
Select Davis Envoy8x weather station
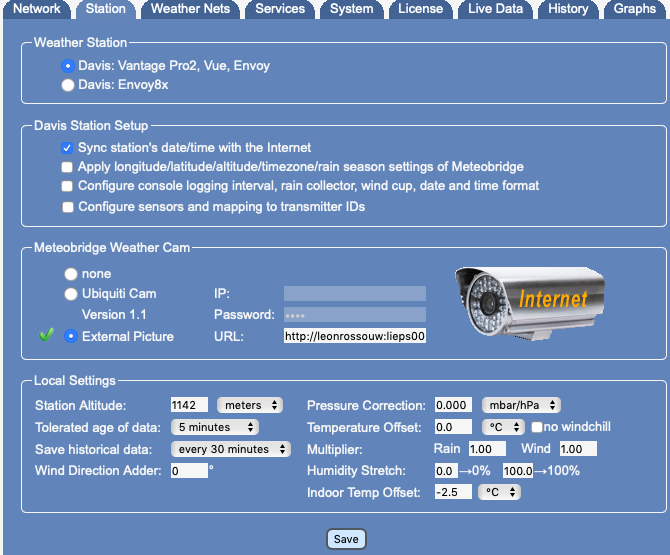68,85
